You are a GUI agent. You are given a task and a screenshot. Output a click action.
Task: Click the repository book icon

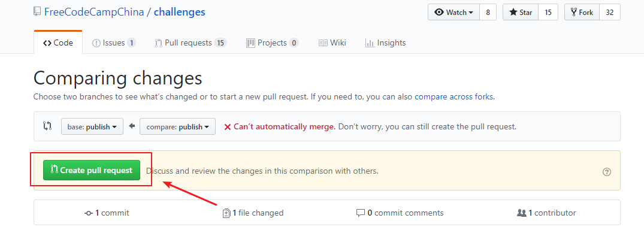click(x=37, y=12)
